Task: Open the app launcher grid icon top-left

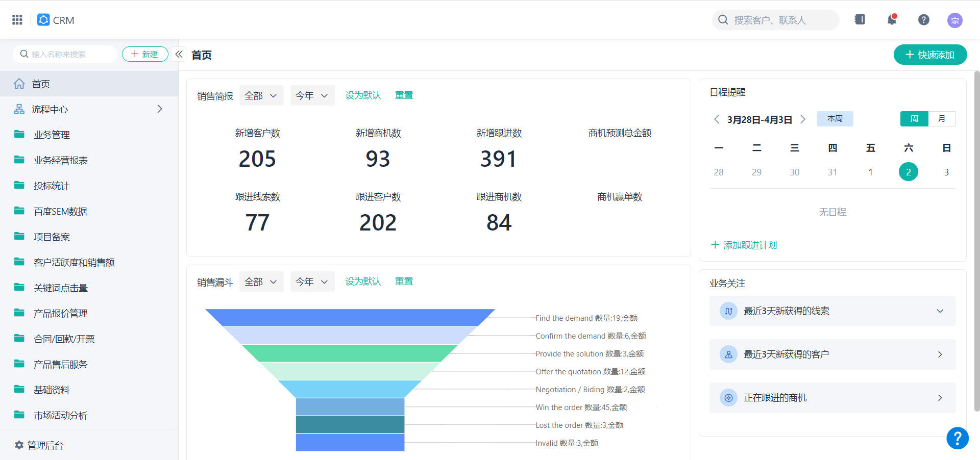Action: pyautogui.click(x=16, y=19)
